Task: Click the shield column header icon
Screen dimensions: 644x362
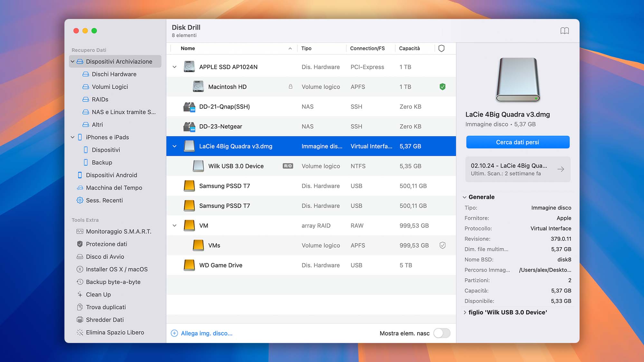Action: click(x=441, y=48)
